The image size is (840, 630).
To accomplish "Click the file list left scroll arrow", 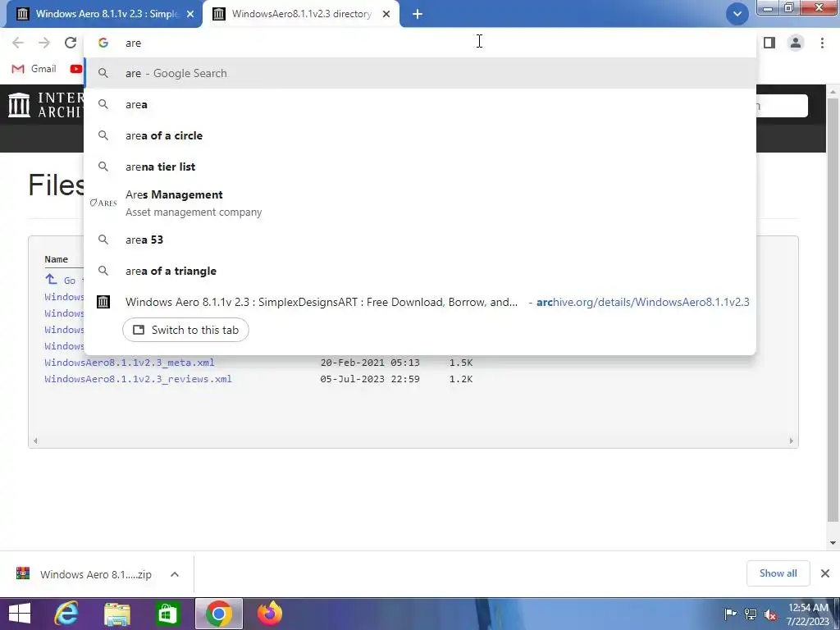I will [35, 441].
